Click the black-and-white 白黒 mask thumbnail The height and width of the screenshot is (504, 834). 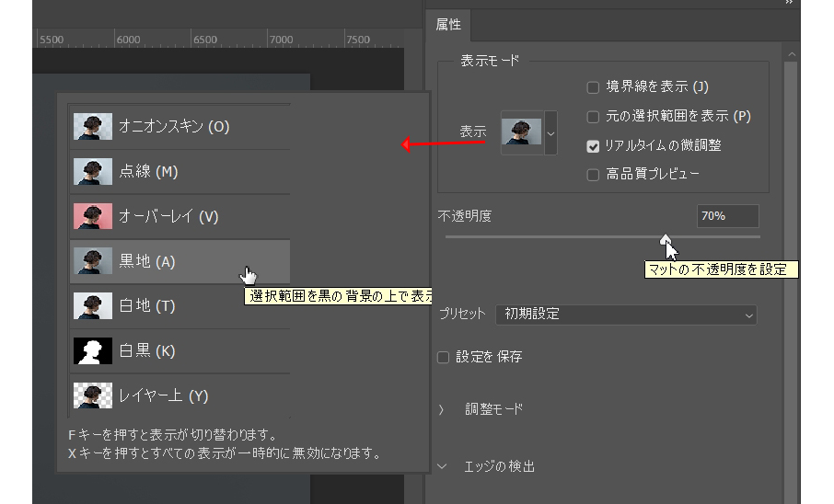tap(93, 351)
